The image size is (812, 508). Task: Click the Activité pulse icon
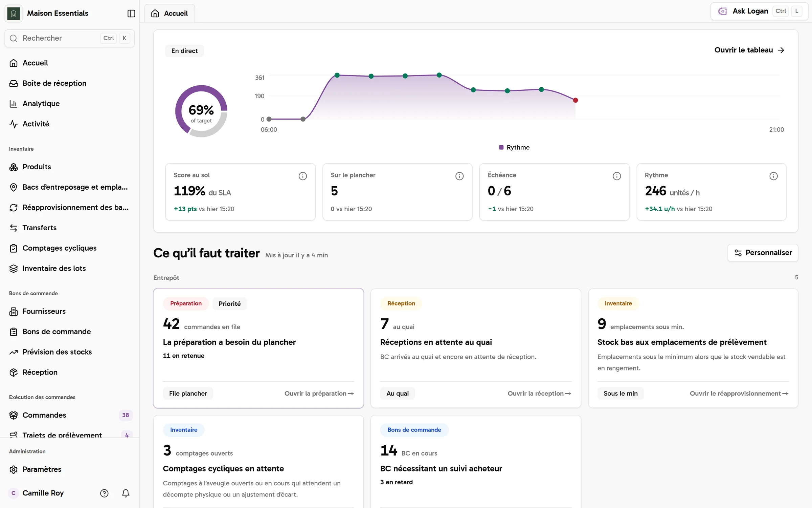pos(14,124)
